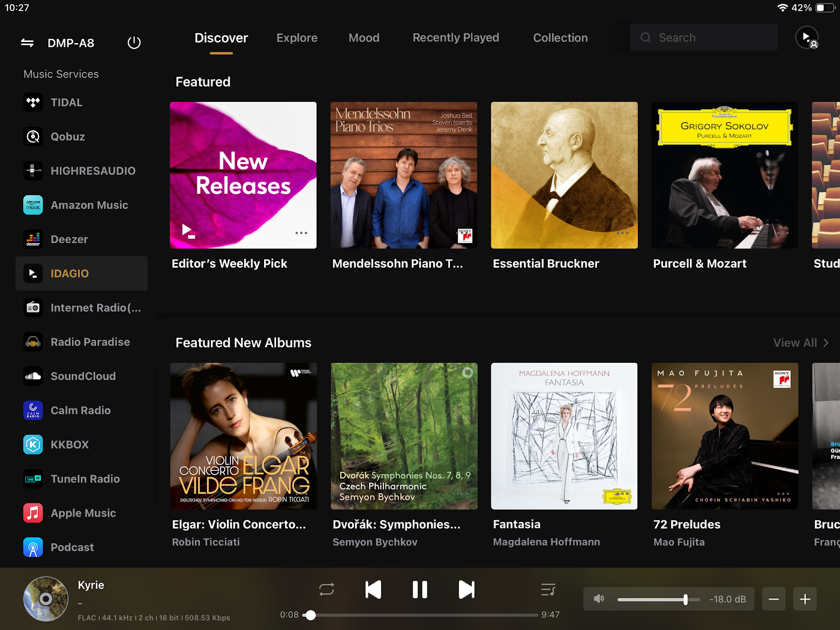Open the Robin Ticciati artist link
The image size is (840, 630).
click(x=206, y=542)
